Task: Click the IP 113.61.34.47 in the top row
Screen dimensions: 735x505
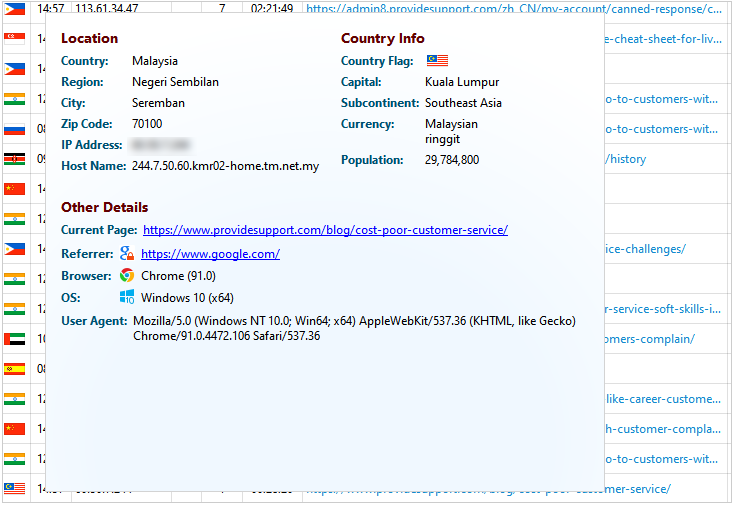Action: pos(106,8)
